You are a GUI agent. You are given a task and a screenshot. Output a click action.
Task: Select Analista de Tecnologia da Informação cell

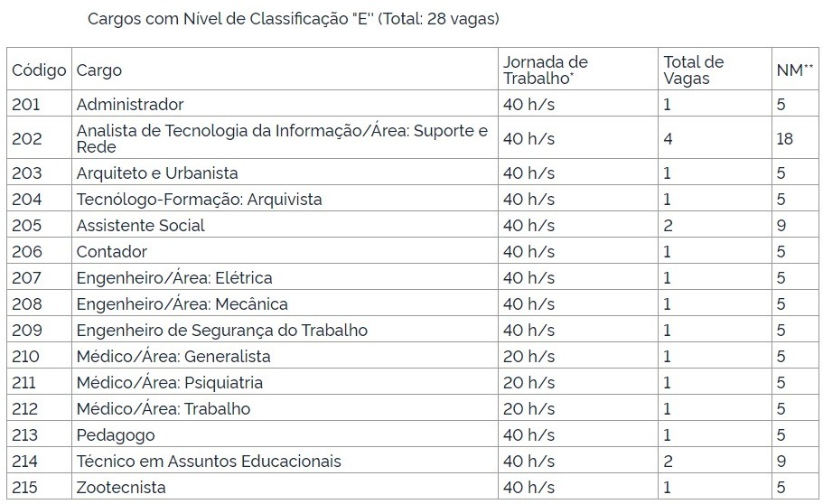pyautogui.click(x=282, y=138)
